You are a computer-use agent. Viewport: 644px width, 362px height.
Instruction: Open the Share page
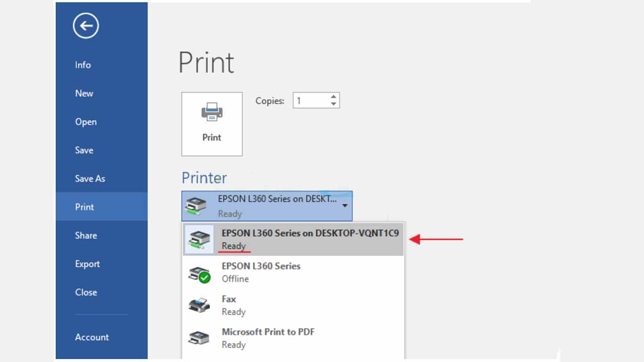86,235
